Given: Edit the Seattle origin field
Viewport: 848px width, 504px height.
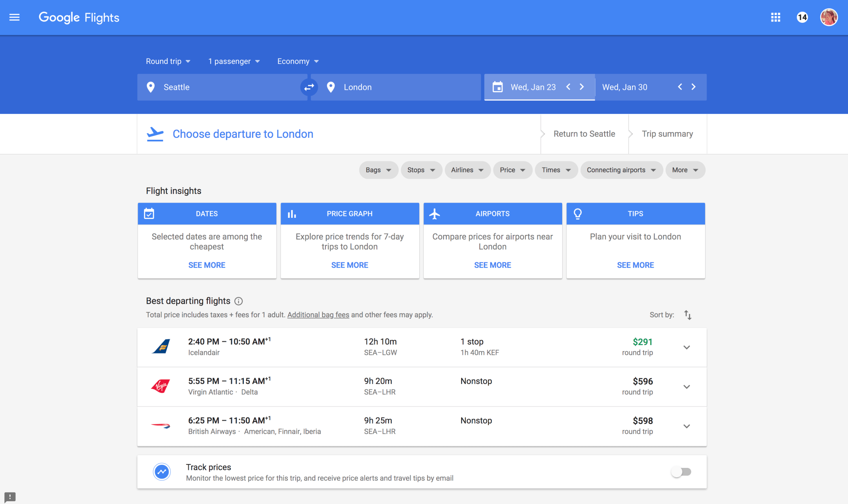Looking at the screenshot, I should pos(222,87).
